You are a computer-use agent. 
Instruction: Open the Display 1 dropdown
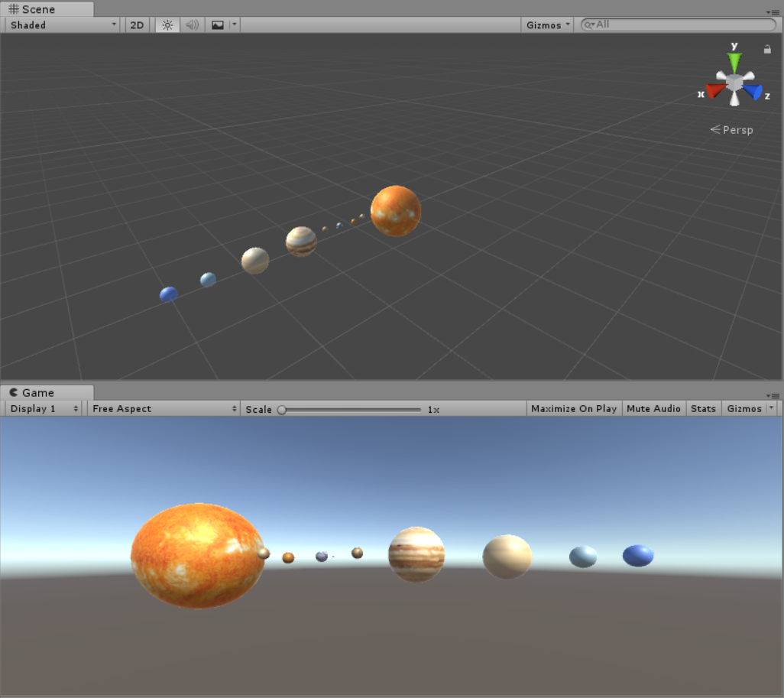coord(42,408)
